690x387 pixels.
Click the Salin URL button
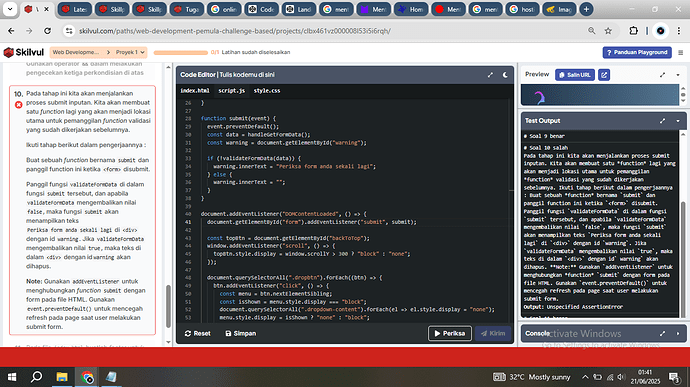[575, 75]
